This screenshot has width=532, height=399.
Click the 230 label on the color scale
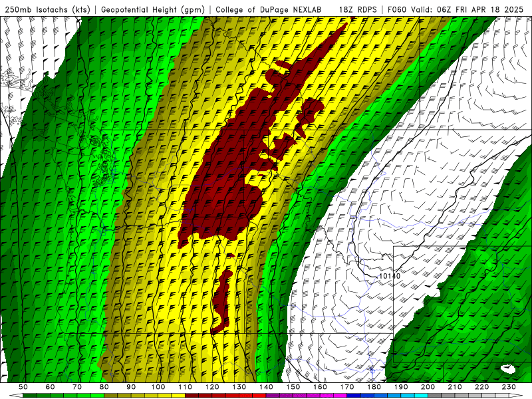(x=509, y=387)
